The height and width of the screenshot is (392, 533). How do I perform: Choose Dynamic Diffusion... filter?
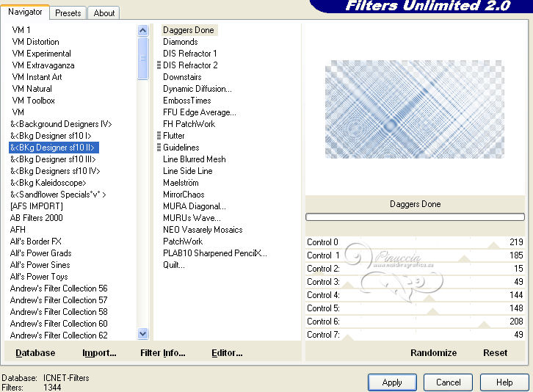point(197,89)
